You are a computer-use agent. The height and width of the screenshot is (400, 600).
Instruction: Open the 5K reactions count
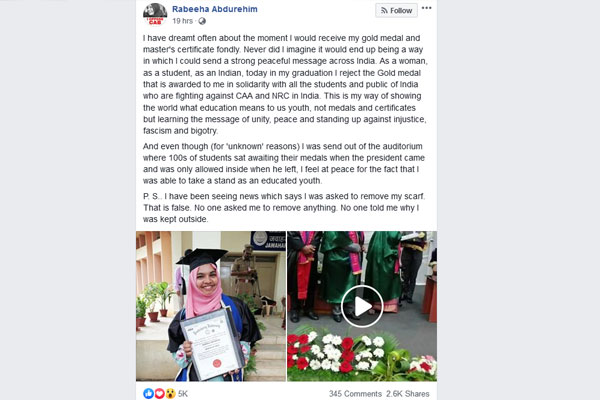(183, 393)
